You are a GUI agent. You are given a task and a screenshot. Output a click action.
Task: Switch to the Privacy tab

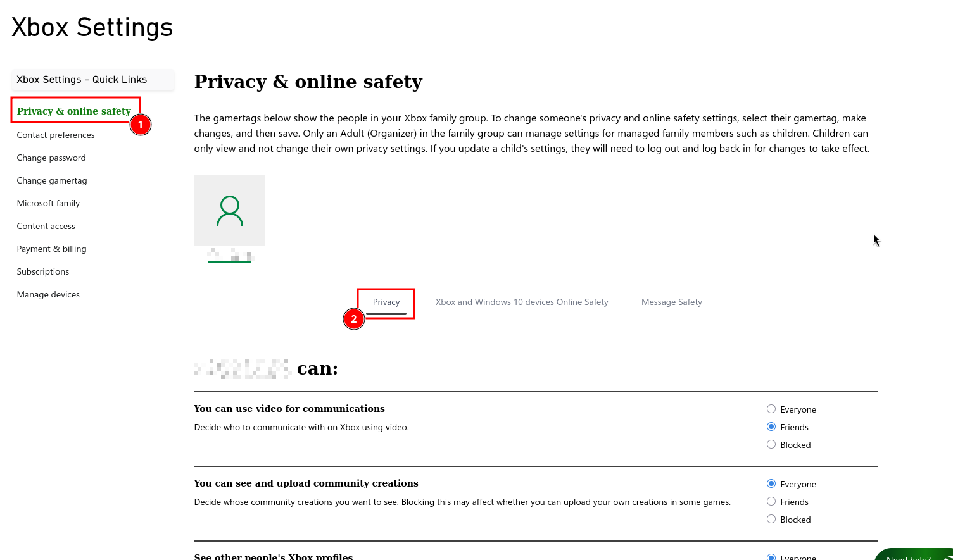(386, 302)
